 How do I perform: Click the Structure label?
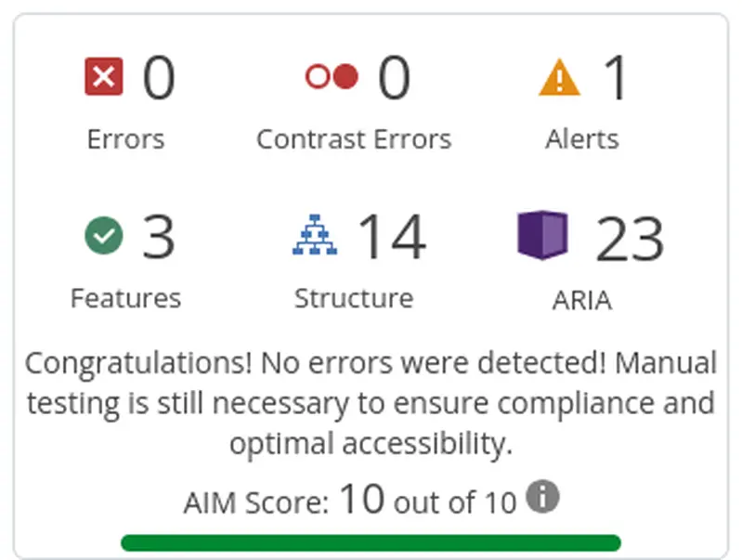354,298
